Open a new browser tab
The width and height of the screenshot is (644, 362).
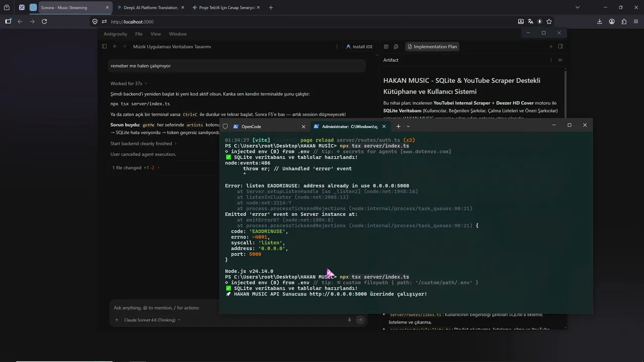tap(271, 8)
